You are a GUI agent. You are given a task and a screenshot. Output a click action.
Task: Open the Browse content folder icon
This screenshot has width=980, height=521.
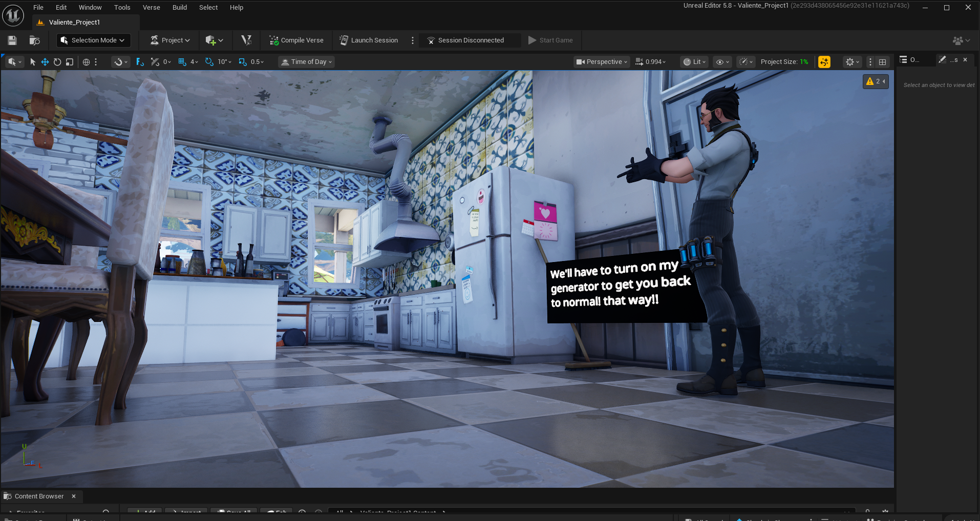[34, 40]
